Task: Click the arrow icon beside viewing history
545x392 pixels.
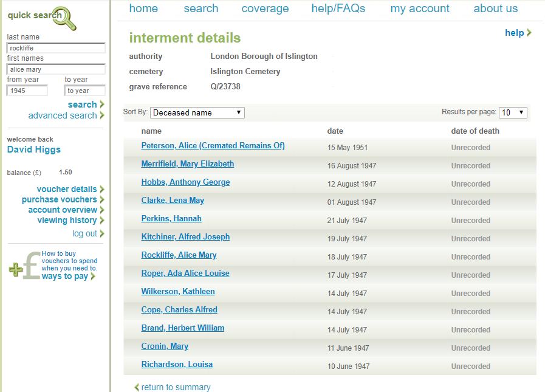Action: (103, 220)
